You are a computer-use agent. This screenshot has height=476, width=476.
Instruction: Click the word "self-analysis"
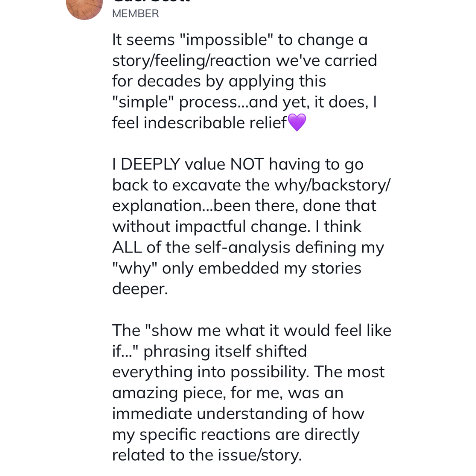242,247
